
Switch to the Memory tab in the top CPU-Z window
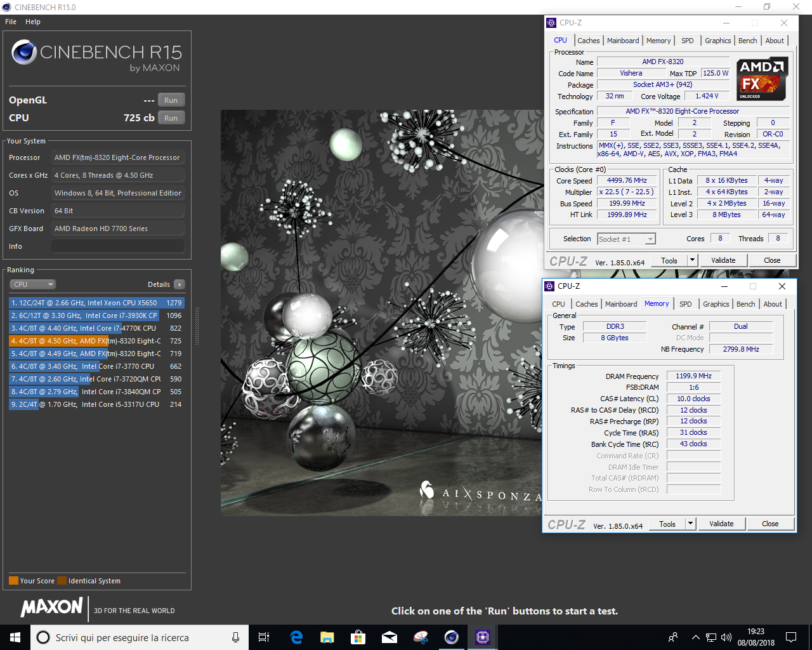tap(658, 41)
